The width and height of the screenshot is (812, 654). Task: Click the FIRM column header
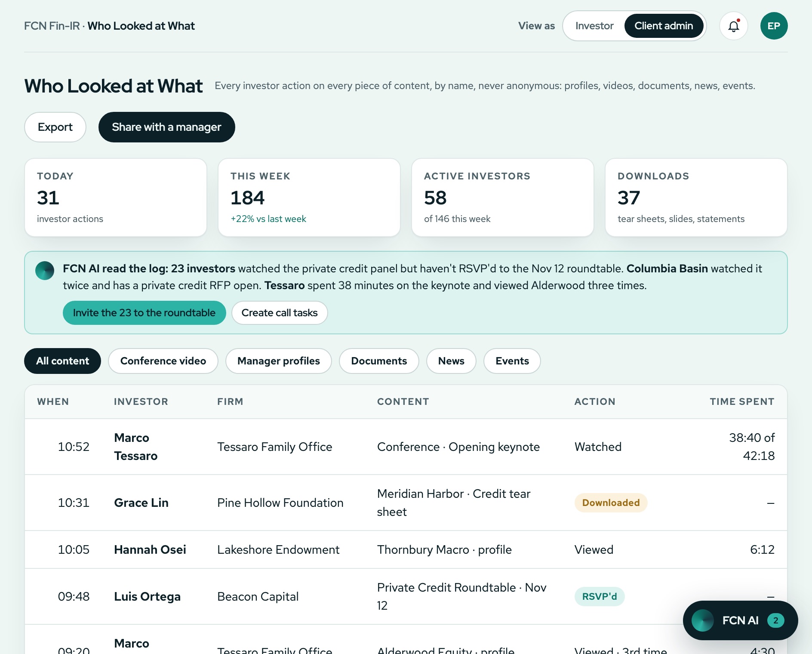click(x=230, y=401)
